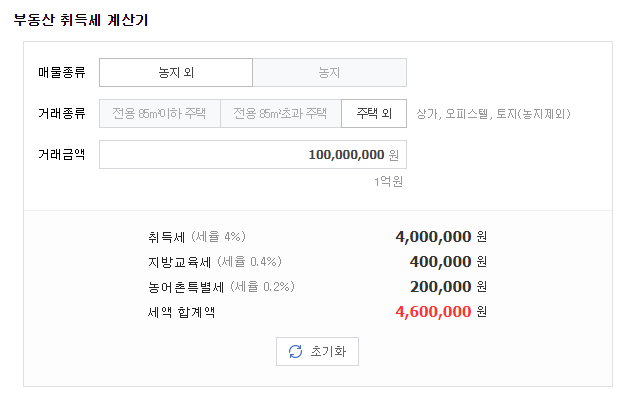Switch property type to 농지

tap(329, 73)
